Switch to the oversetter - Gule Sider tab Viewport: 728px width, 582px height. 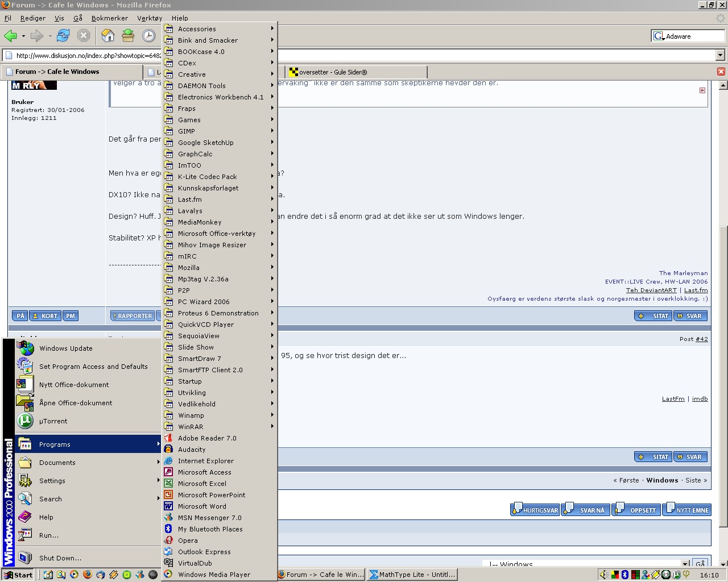tap(355, 72)
